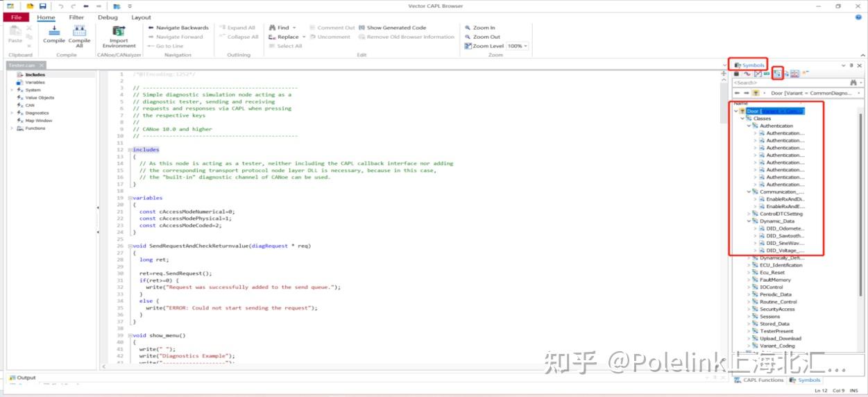The height and width of the screenshot is (397, 868).
Task: Expand the SecurityAccess class node
Action: pos(749,309)
